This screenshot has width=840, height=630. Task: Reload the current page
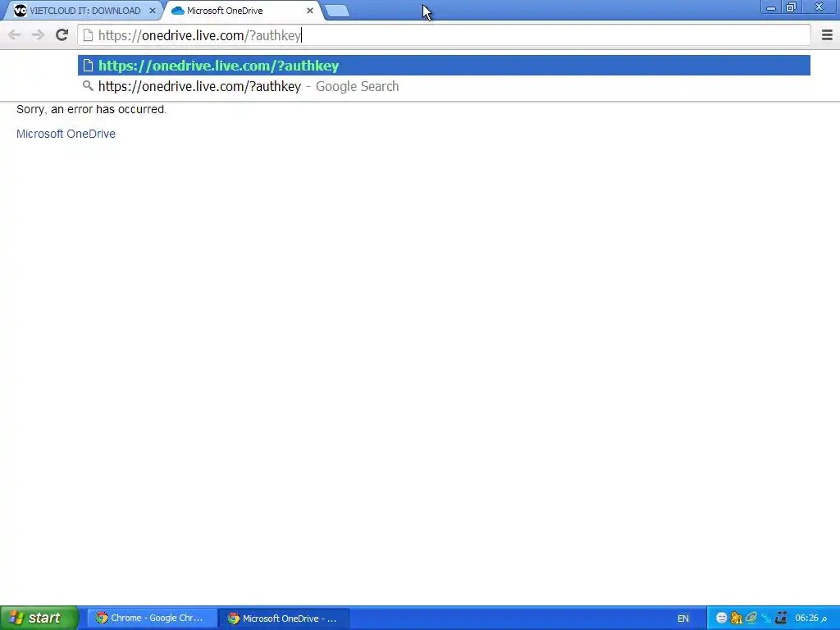[62, 35]
